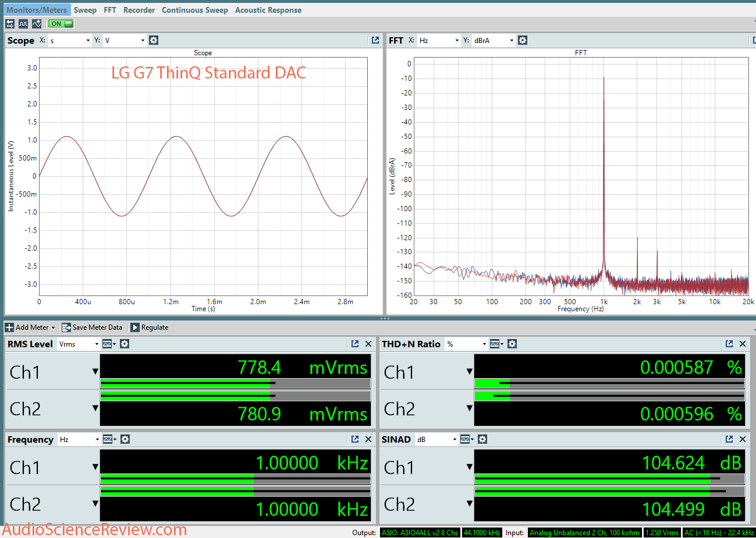Open SINAD meter display-type icon

467,439
